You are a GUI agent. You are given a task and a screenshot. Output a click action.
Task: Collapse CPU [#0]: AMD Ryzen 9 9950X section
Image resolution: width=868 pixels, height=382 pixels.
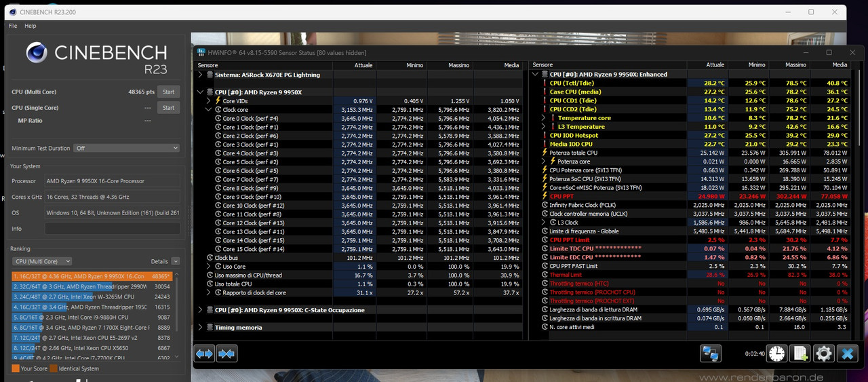tap(201, 92)
